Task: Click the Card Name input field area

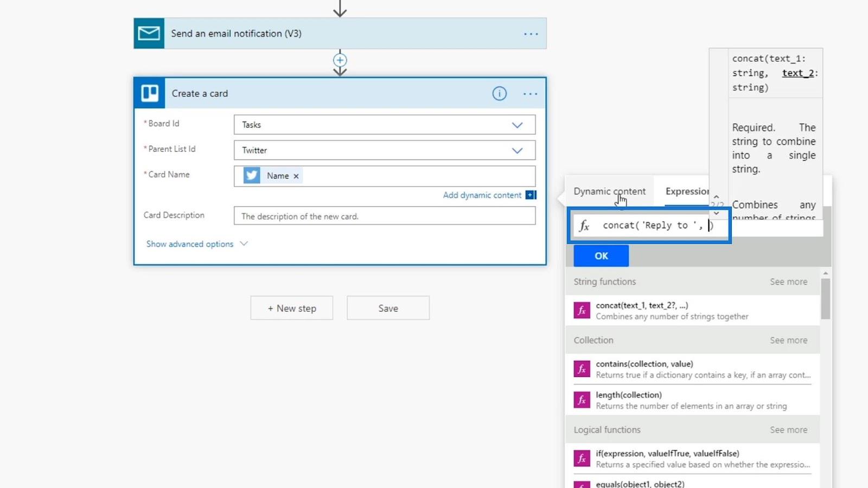Action: click(384, 176)
